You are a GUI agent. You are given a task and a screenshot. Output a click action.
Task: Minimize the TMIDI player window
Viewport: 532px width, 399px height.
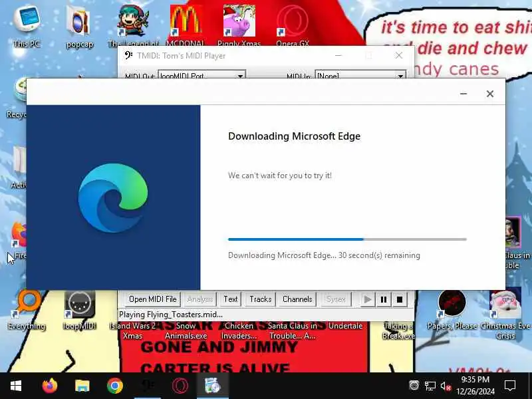[x=338, y=55]
